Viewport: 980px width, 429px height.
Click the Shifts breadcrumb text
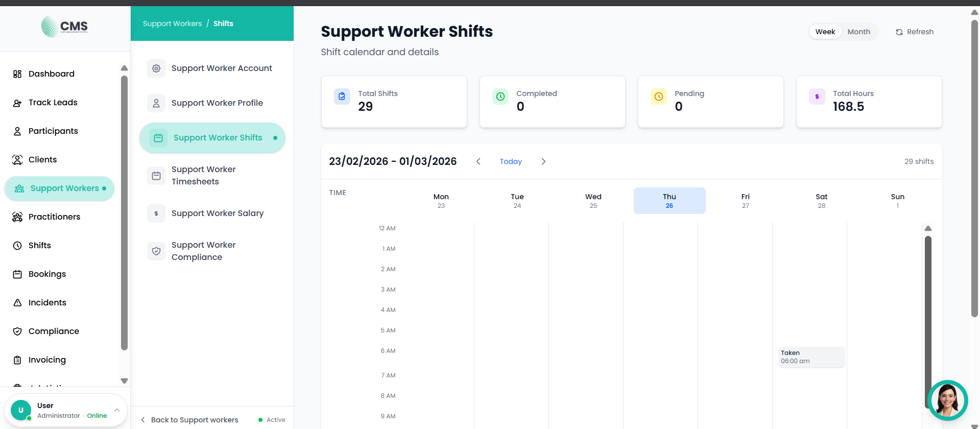coord(223,23)
